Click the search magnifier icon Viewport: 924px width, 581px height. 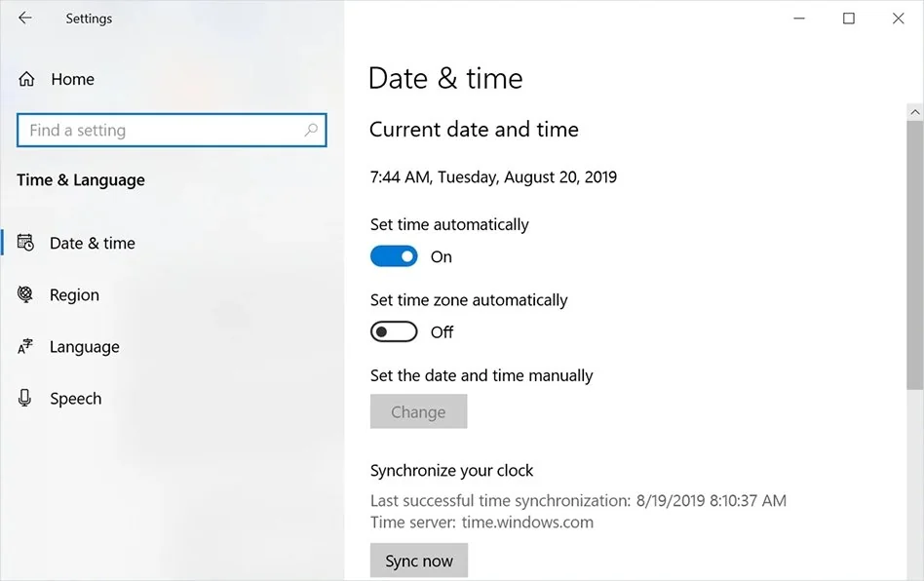(x=311, y=130)
